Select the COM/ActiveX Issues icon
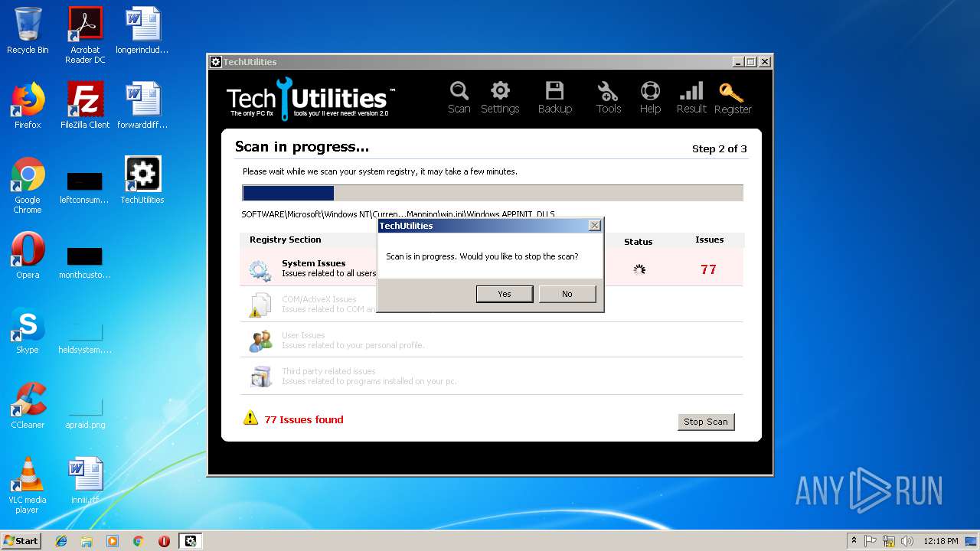This screenshot has width=980, height=551. coord(260,305)
